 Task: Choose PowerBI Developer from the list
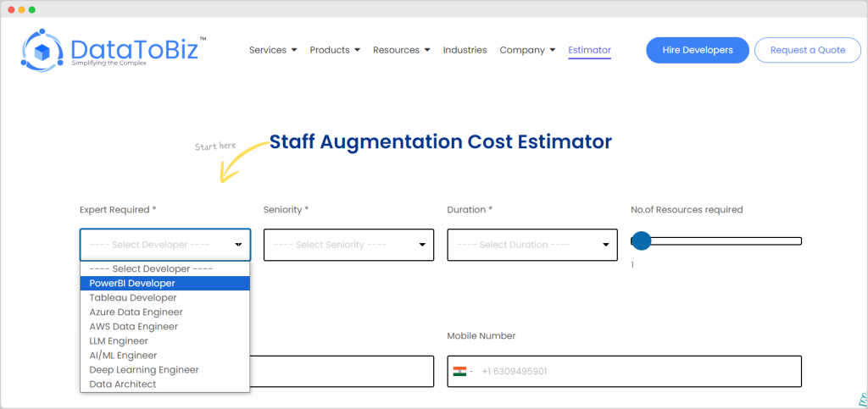tap(132, 284)
